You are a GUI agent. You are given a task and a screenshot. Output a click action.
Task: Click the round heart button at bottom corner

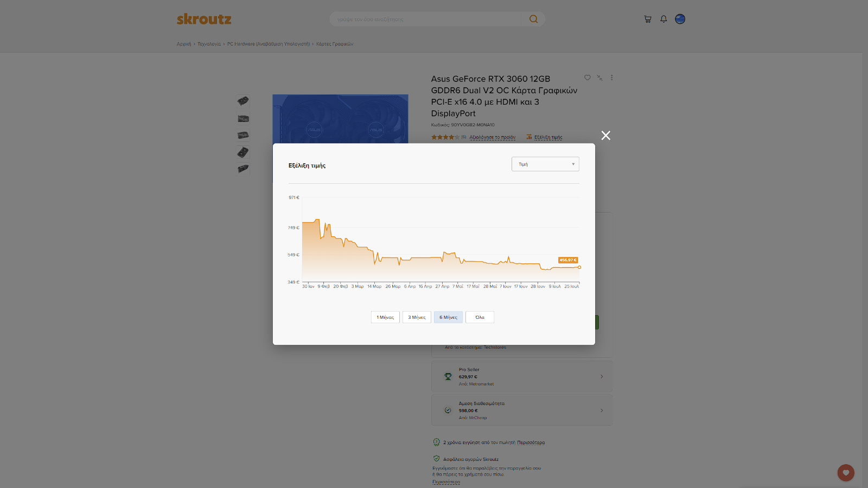[846, 473]
